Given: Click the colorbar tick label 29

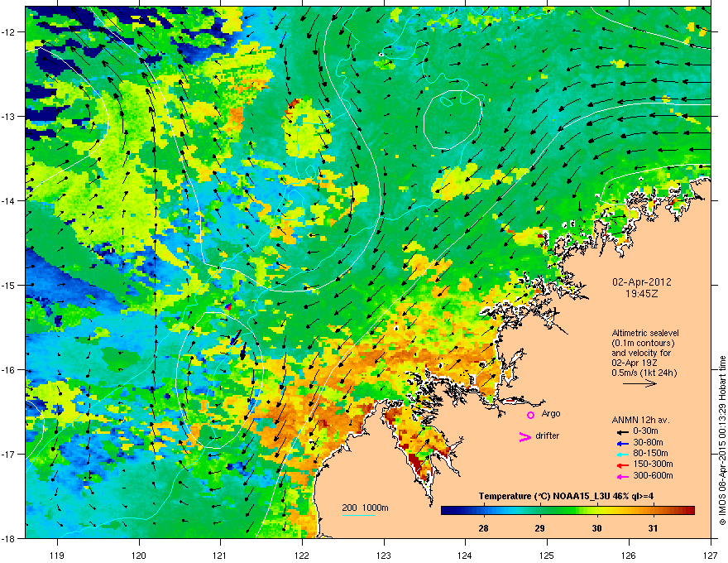Looking at the screenshot, I should [540, 528].
